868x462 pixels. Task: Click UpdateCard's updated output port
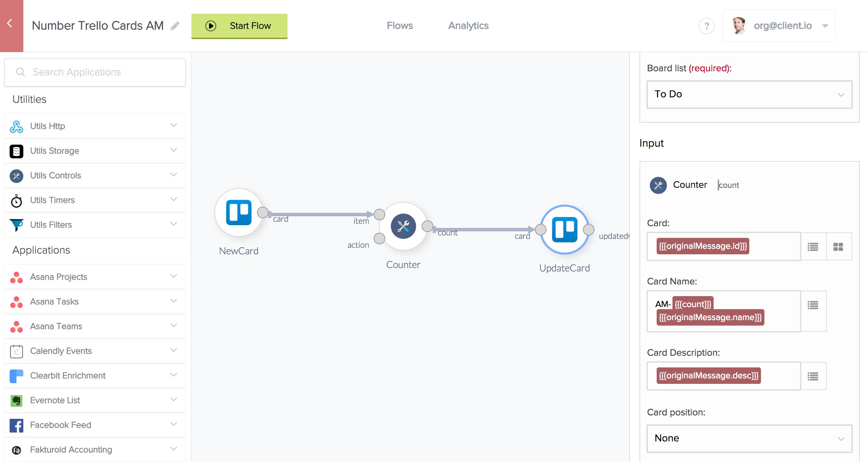pyautogui.click(x=589, y=230)
